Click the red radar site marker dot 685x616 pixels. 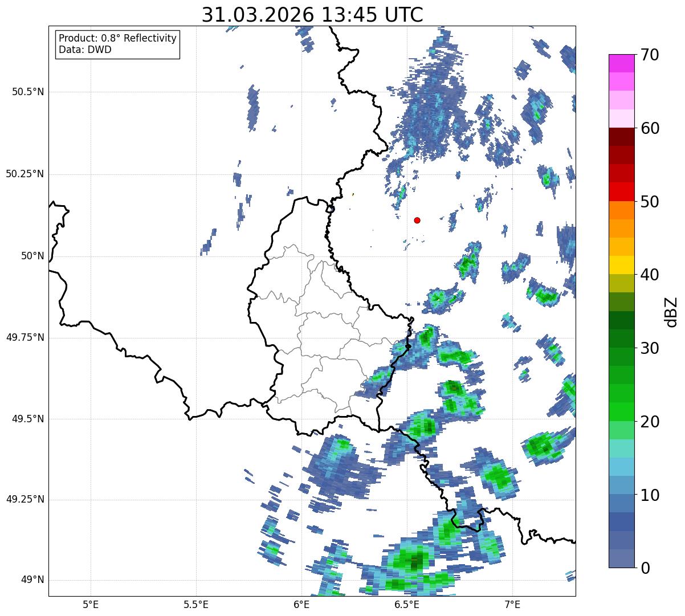pyautogui.click(x=417, y=220)
